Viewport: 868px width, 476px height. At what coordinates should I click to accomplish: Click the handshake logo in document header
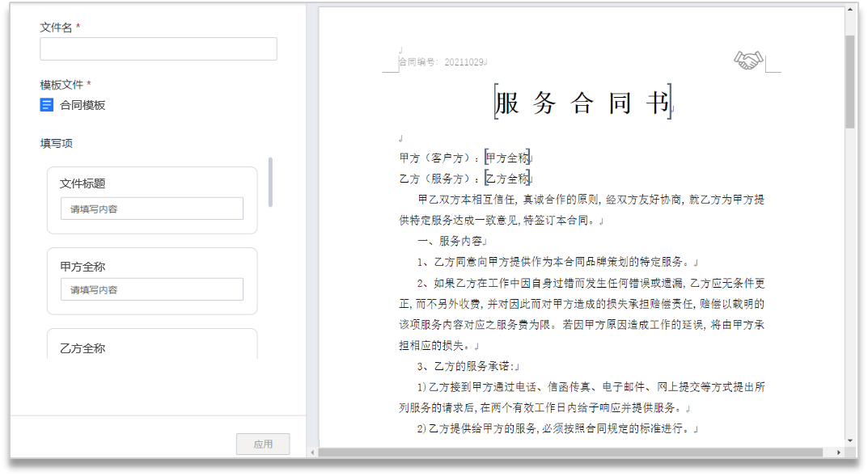748,60
